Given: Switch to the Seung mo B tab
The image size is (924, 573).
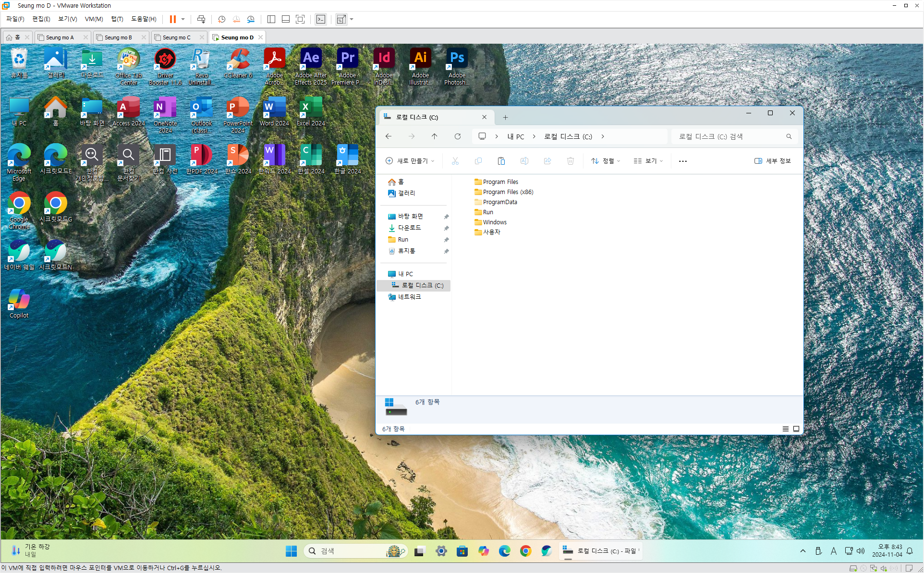Looking at the screenshot, I should coord(118,37).
